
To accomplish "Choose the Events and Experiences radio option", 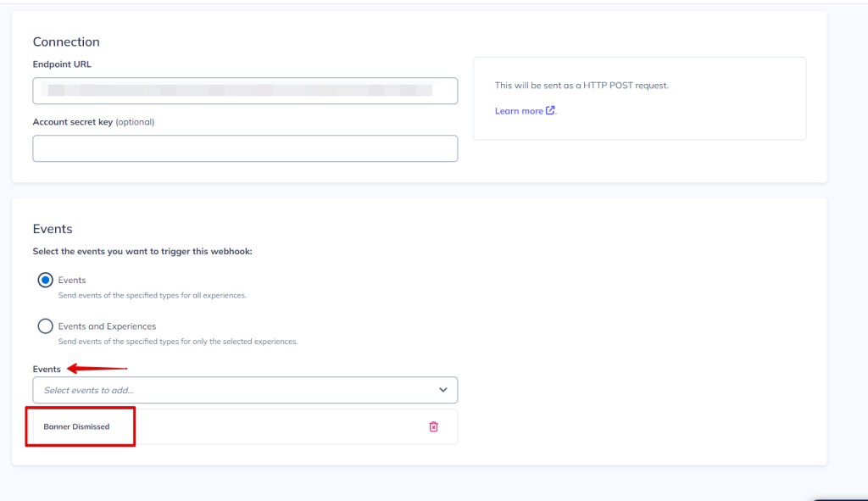I will (x=46, y=326).
